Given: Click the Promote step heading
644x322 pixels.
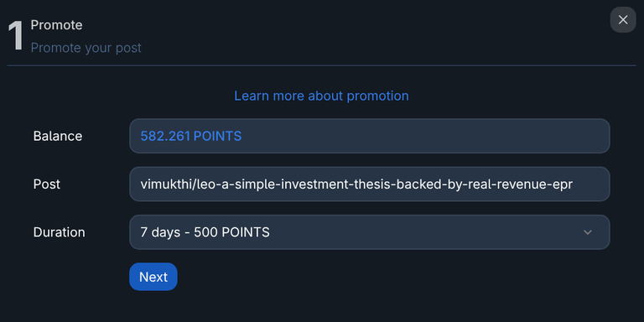Looking at the screenshot, I should click(x=57, y=25).
